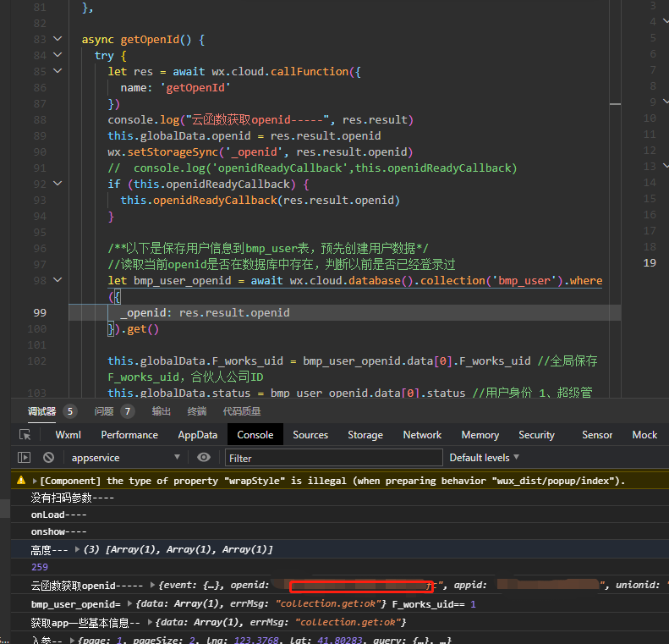Toggle the console sidebar panel icon
Image resolution: width=669 pixels, height=644 pixels.
24,458
